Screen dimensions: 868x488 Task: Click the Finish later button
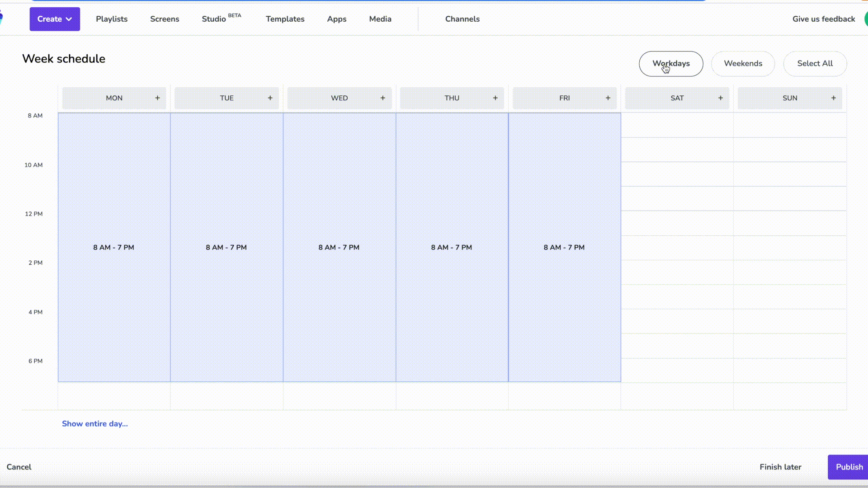click(x=780, y=467)
